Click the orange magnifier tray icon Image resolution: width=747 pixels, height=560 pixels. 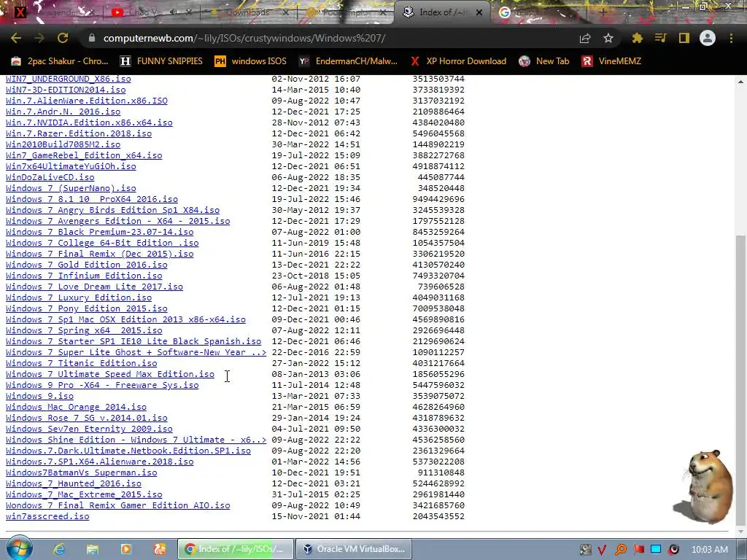[x=621, y=550]
